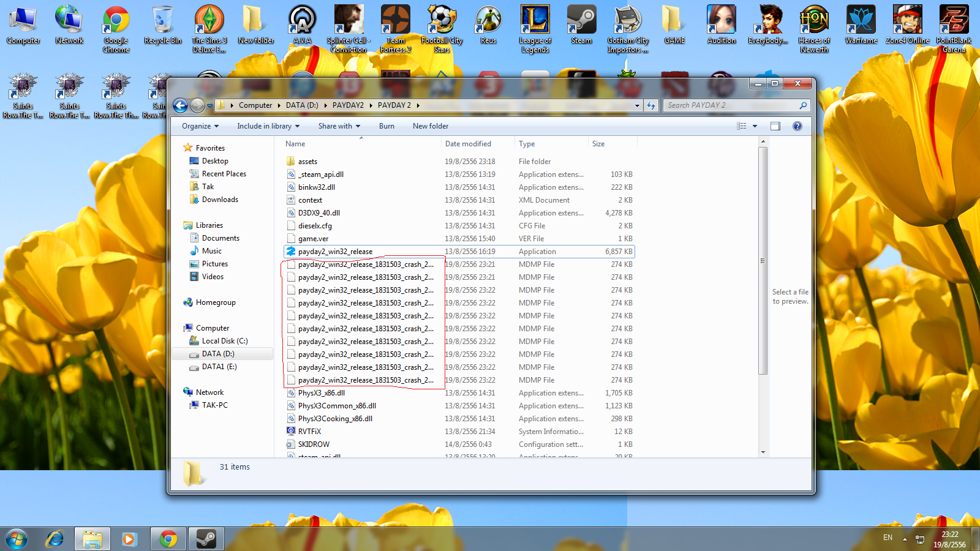Screen dimensions: 980x551
Task: Open address bar history dropdown arrow
Action: click(x=637, y=105)
